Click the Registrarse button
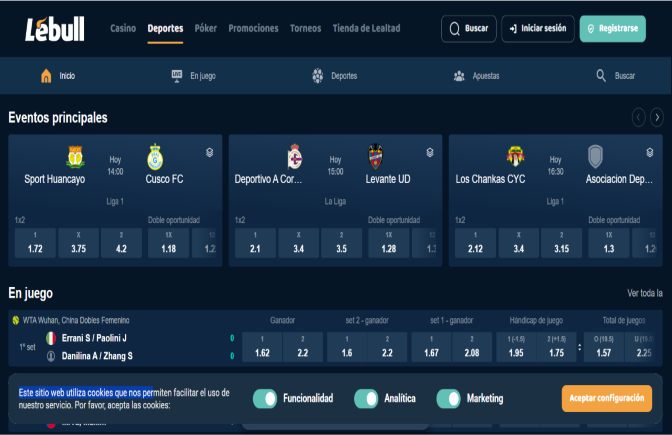This screenshot has width=672, height=435. pyautogui.click(x=613, y=29)
